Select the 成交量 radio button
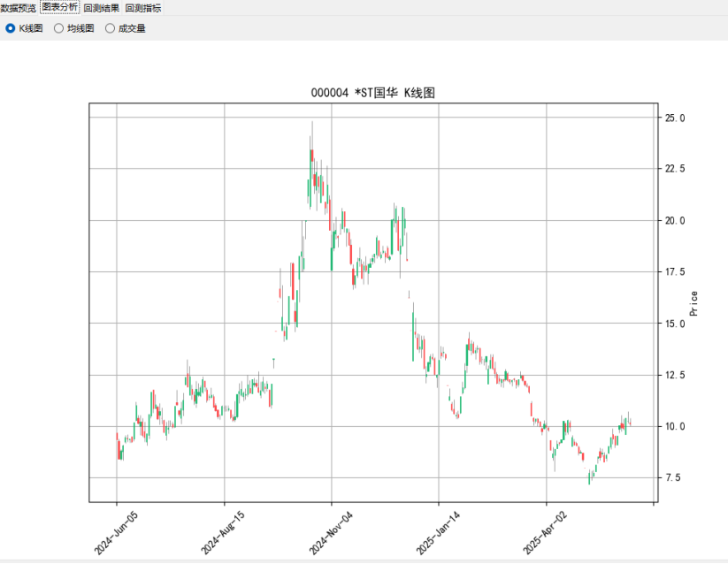 126,28
